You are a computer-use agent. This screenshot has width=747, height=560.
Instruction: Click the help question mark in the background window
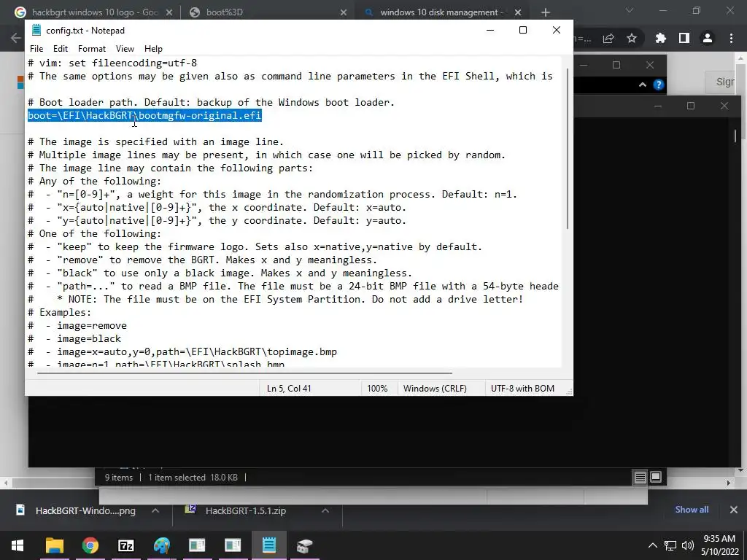click(659, 85)
